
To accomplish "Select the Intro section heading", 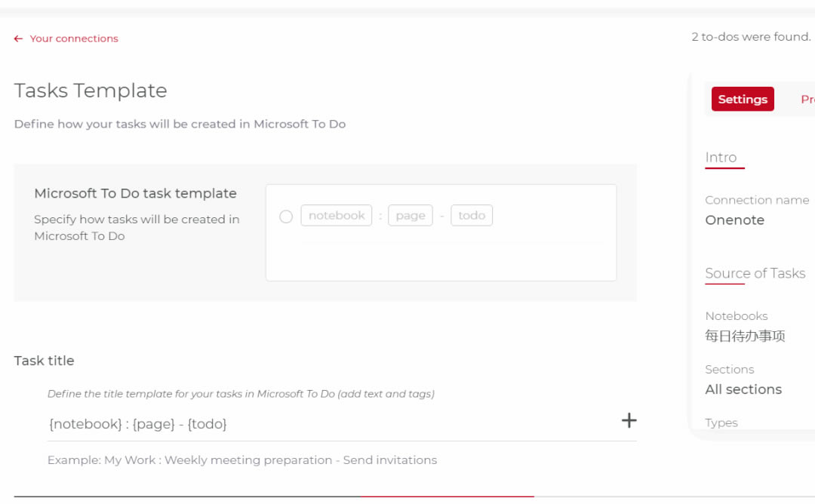I will point(721,157).
